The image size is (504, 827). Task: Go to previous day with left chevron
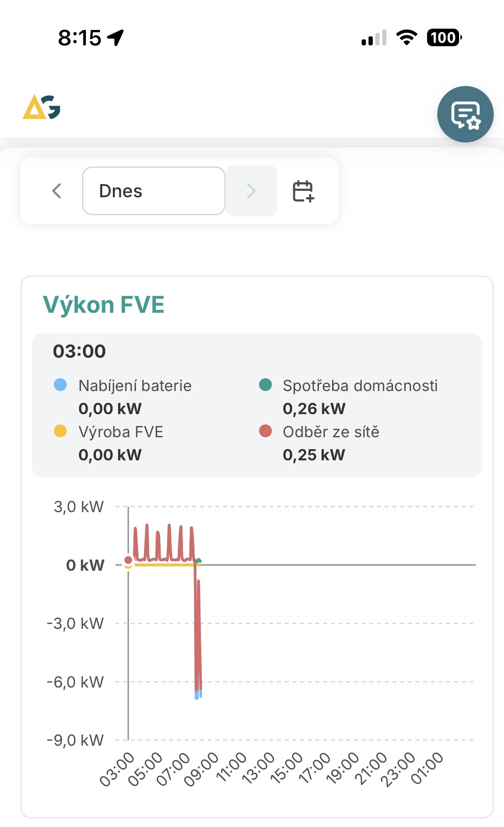coord(56,191)
